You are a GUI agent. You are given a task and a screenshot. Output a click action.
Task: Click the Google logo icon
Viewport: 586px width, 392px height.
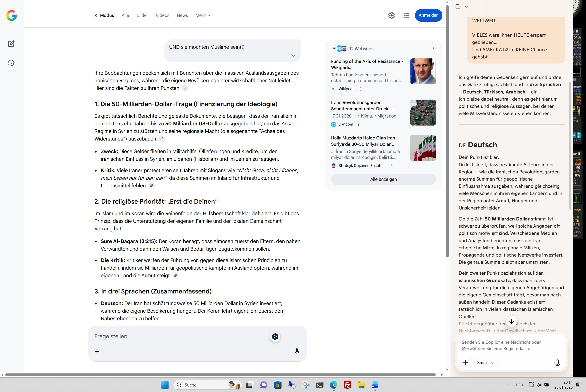click(12, 15)
